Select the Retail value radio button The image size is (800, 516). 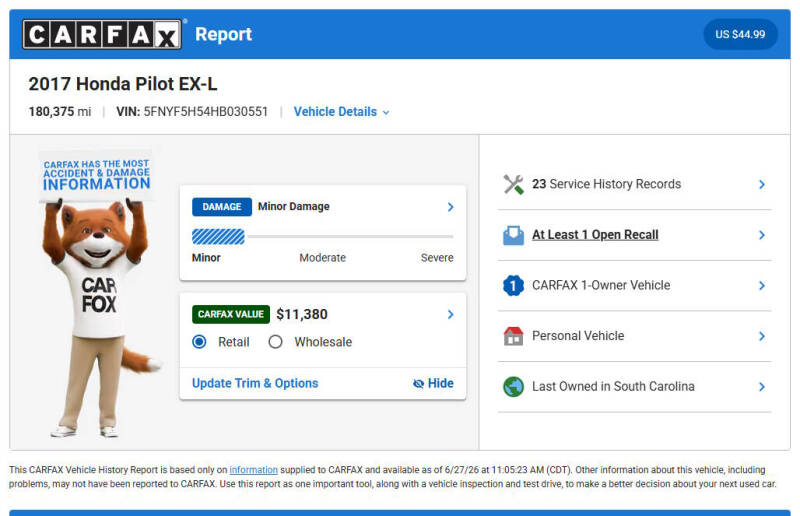click(x=199, y=341)
